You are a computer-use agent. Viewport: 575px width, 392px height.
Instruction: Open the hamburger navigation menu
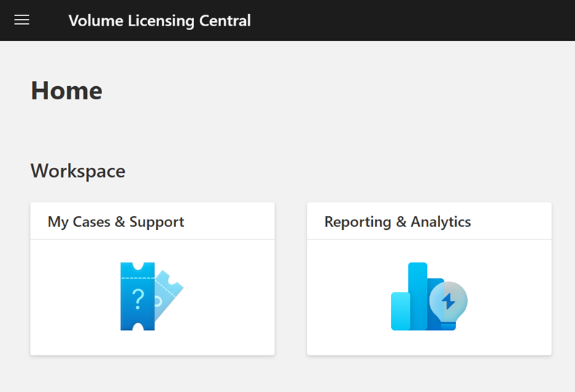(x=22, y=20)
